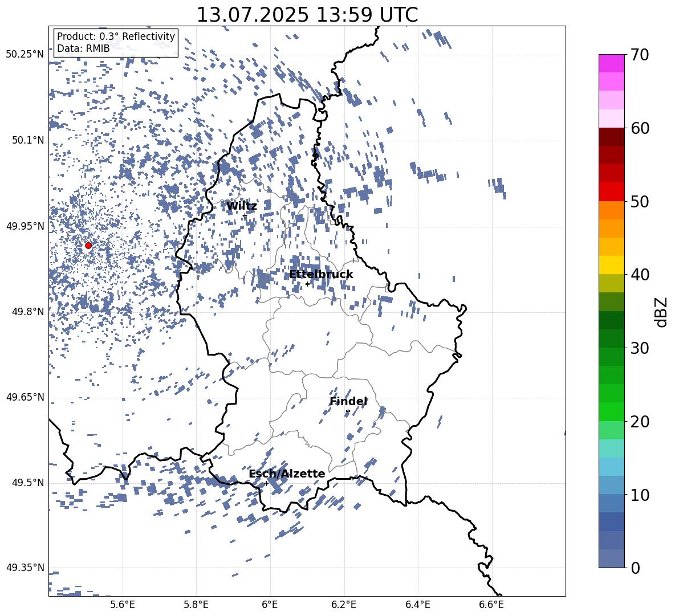Click the colorbar tick label 0
This screenshot has height=616, width=675.
[x=635, y=568]
